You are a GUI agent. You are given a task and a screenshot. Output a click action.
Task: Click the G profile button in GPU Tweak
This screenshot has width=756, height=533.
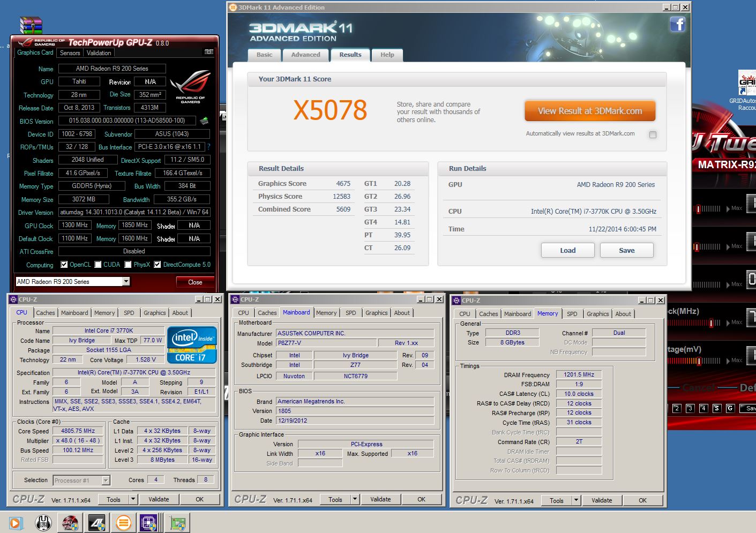coord(730,408)
